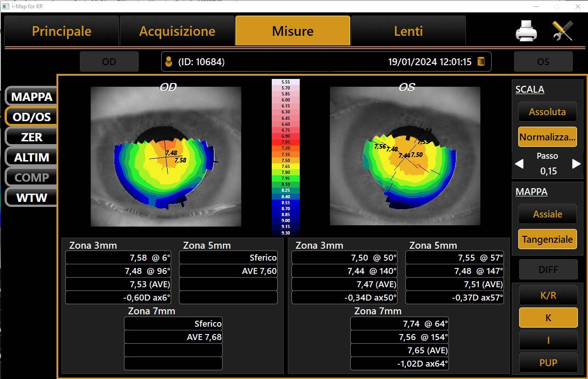Click the database cylinder icon next to the date

tap(481, 61)
